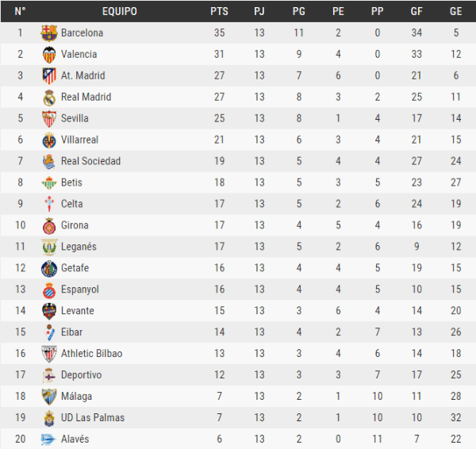
Task: Click the Sevilla club crest icon
Action: pyautogui.click(x=49, y=119)
